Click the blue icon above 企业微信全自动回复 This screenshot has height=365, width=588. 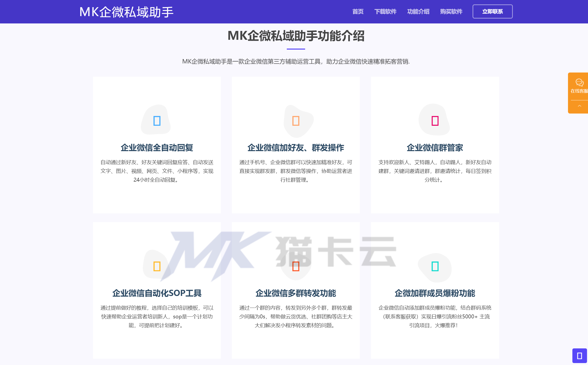pyautogui.click(x=157, y=121)
